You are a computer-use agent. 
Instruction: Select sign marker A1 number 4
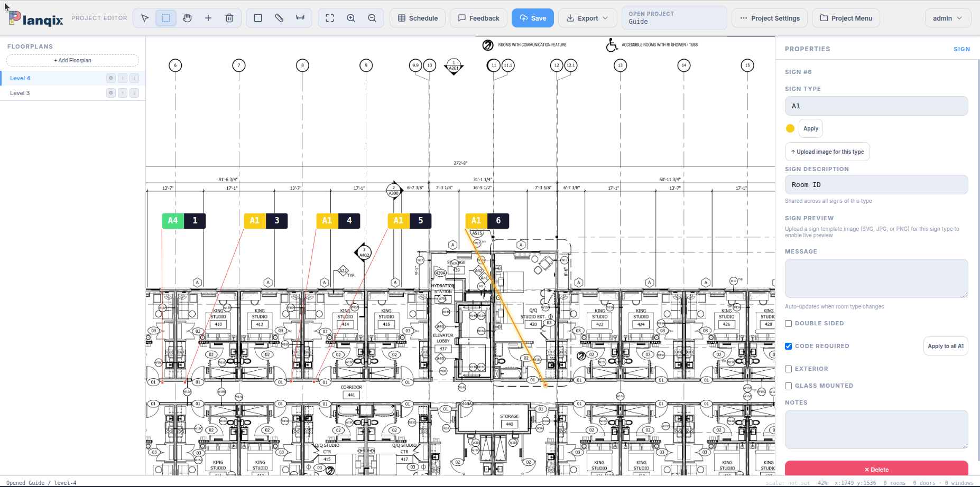338,221
